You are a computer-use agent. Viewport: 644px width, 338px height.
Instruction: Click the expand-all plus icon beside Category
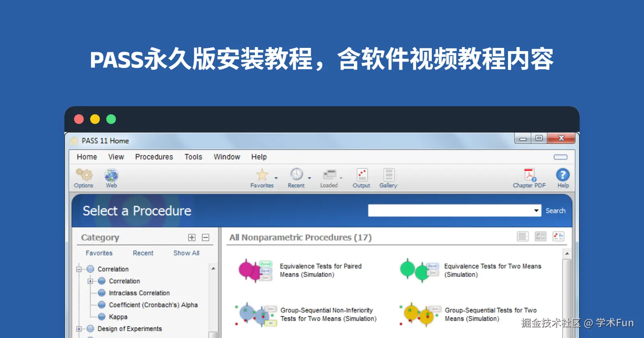pyautogui.click(x=192, y=237)
